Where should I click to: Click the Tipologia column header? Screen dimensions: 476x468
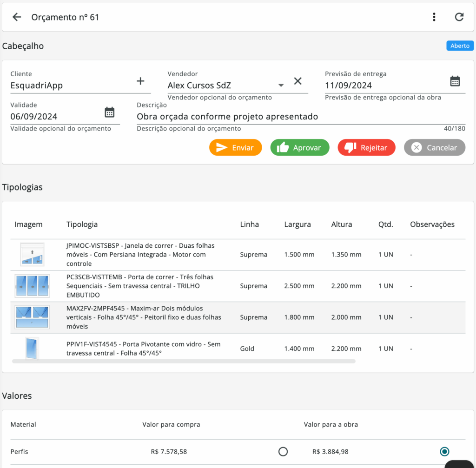(x=82, y=224)
